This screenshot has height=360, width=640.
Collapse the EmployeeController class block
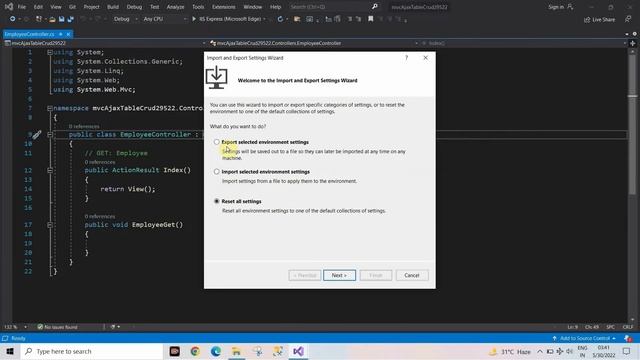click(x=49, y=134)
